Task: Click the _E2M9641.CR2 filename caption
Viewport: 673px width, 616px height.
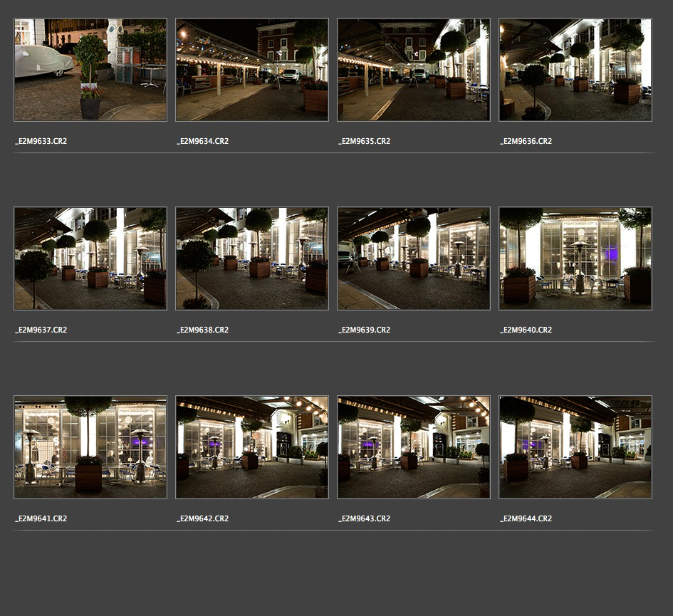Action: (41, 518)
